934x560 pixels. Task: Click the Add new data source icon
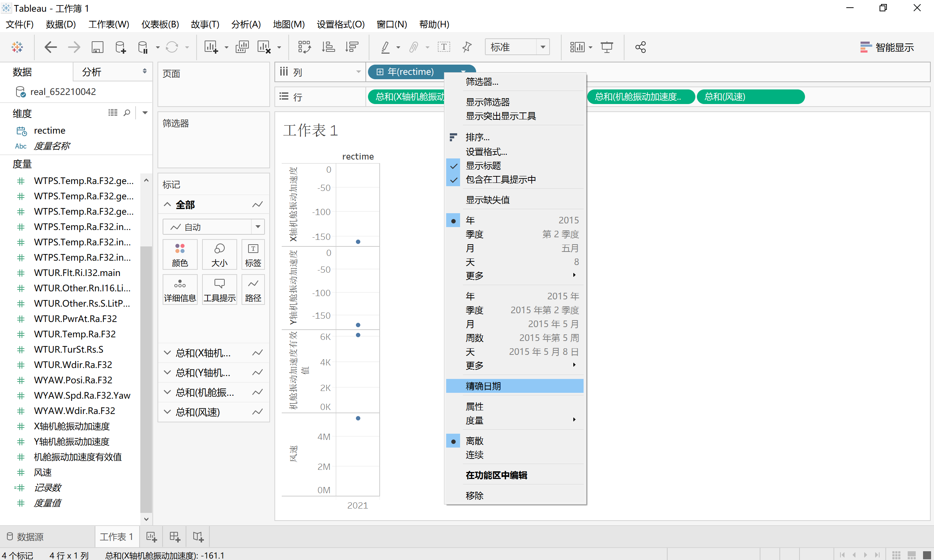121,47
